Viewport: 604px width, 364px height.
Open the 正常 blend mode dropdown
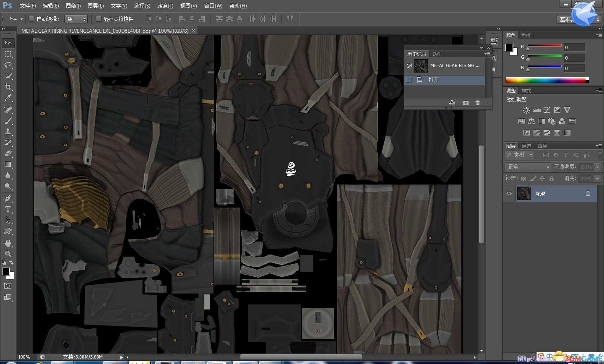(528, 166)
